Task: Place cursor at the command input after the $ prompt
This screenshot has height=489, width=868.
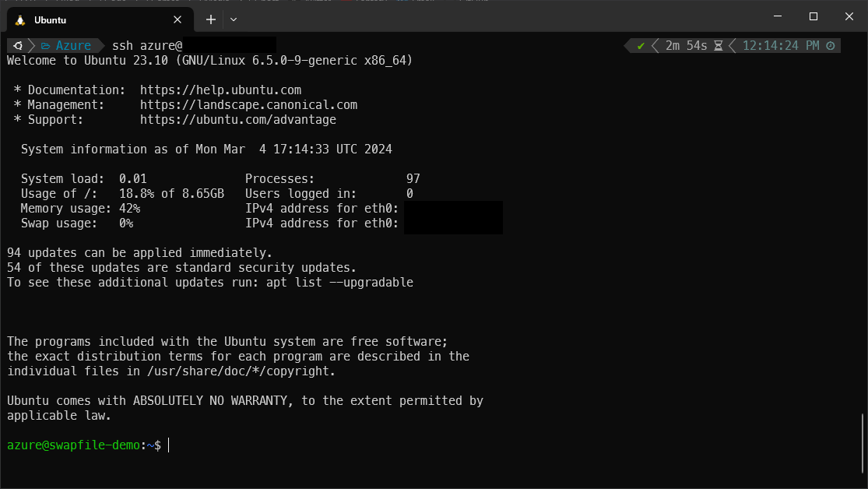Action: (x=169, y=445)
